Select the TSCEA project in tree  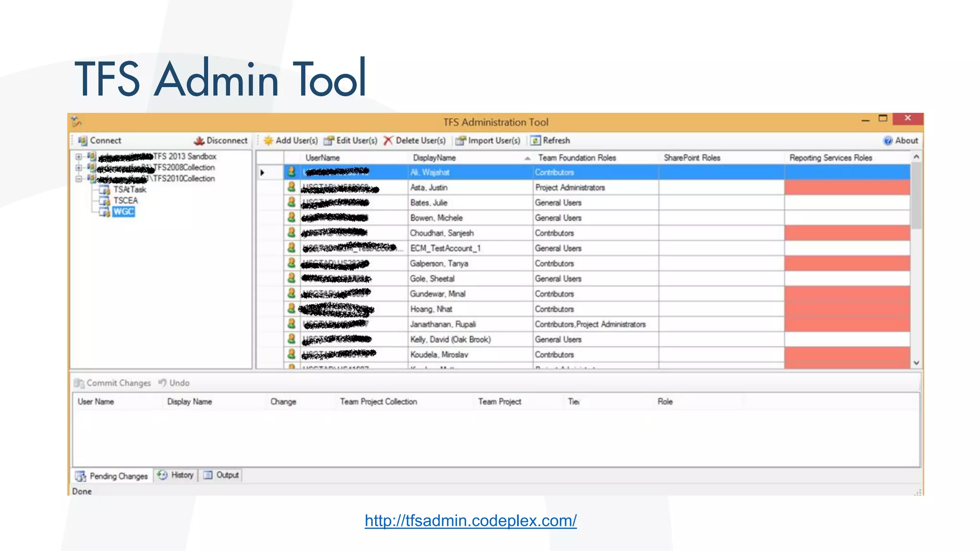pos(125,200)
